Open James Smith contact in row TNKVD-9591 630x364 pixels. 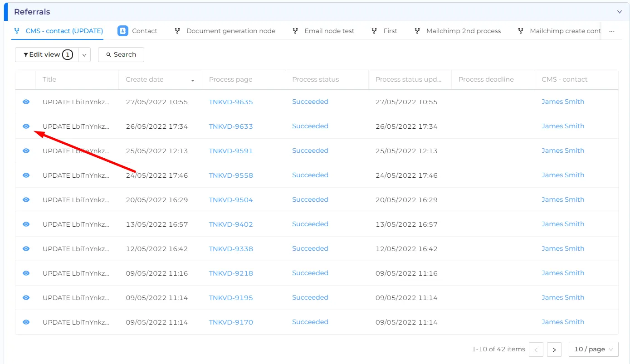(563, 150)
